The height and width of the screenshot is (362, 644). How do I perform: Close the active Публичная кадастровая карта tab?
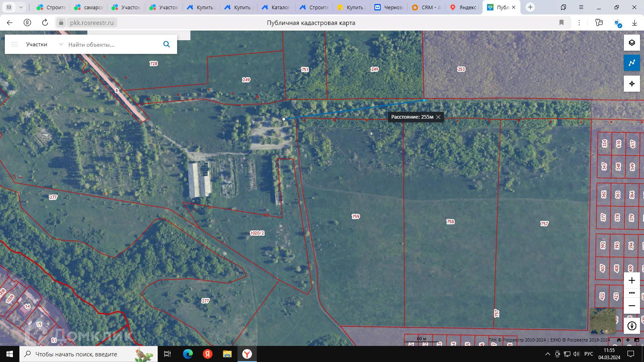click(x=514, y=7)
